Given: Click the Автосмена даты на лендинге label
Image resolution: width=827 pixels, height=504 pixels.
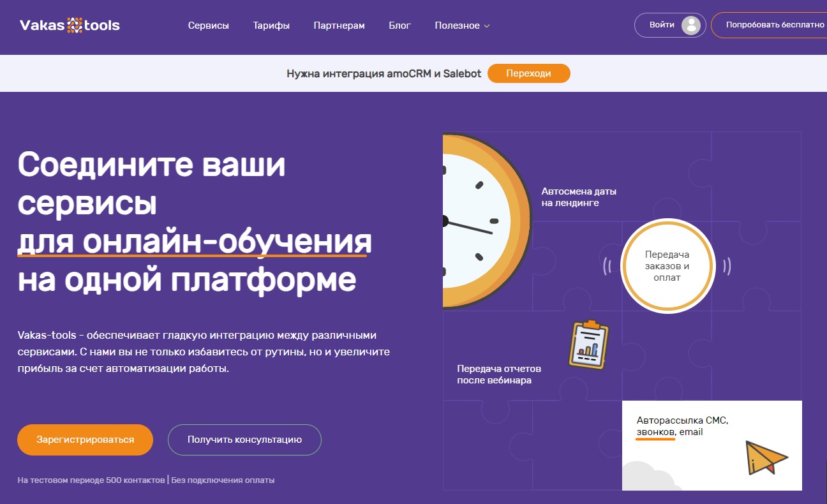Looking at the screenshot, I should 579,197.
